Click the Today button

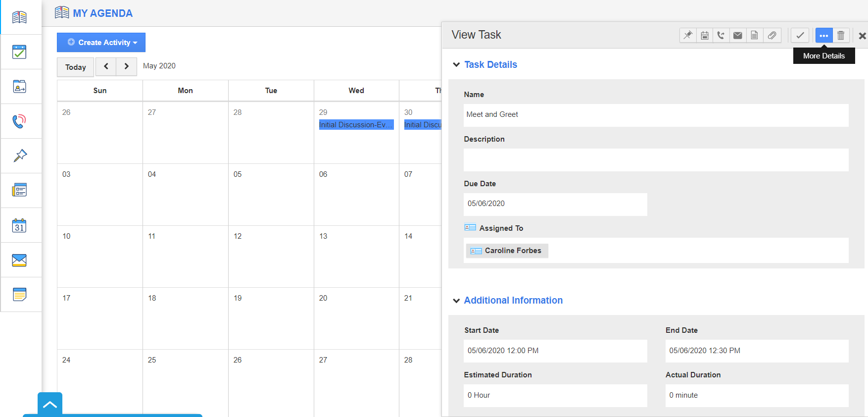pyautogui.click(x=75, y=67)
